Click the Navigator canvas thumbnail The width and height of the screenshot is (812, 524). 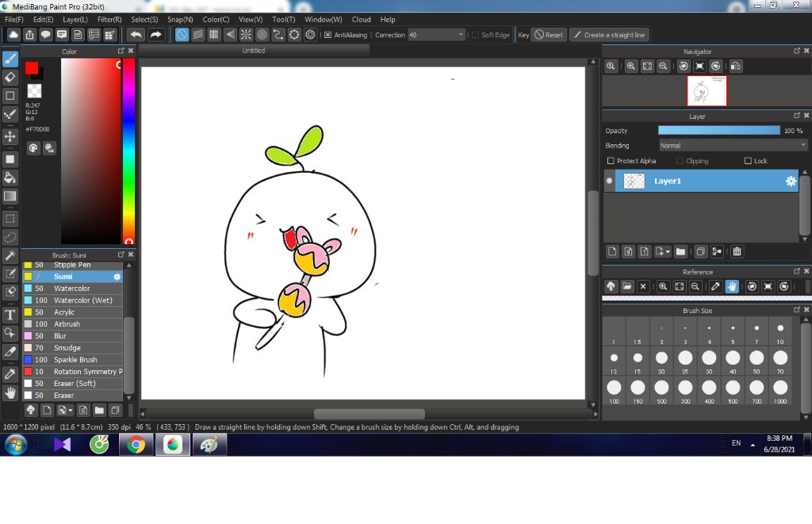[x=707, y=90]
